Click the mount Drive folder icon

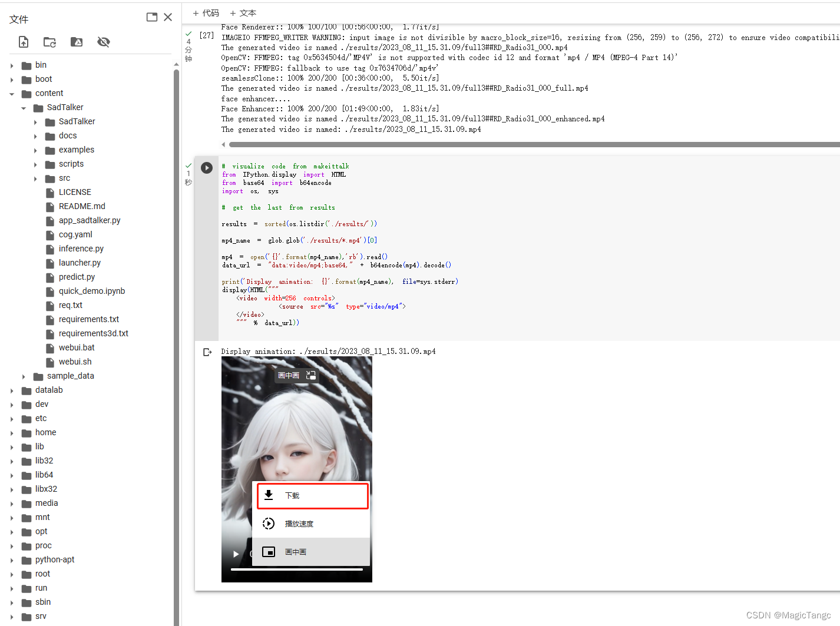coord(77,42)
